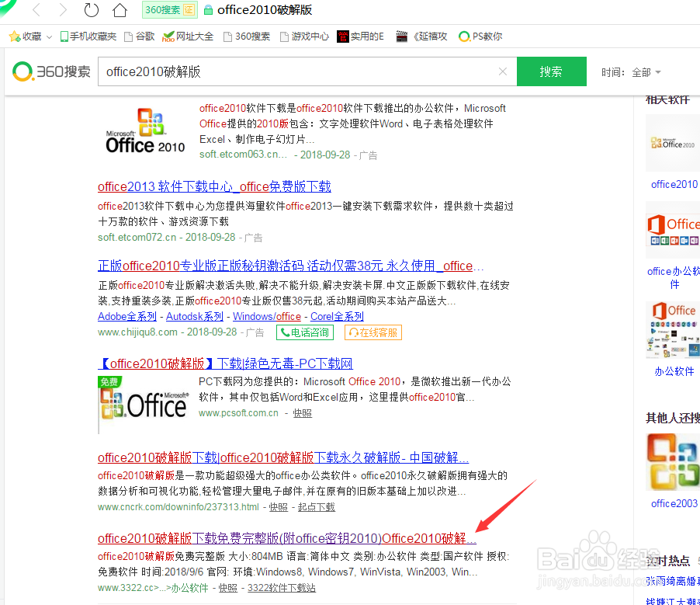Click the office2003 logo thumbnail

(x=673, y=462)
